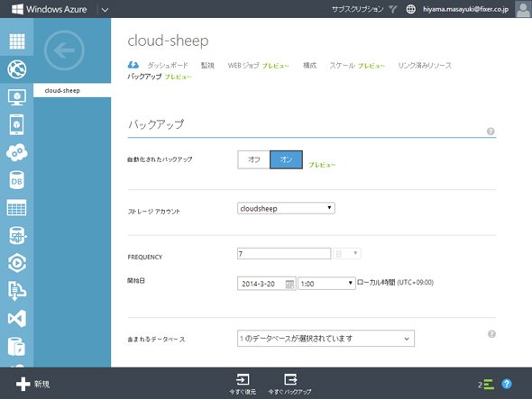
Task: Switch to the 構成 tab
Action: tap(309, 65)
